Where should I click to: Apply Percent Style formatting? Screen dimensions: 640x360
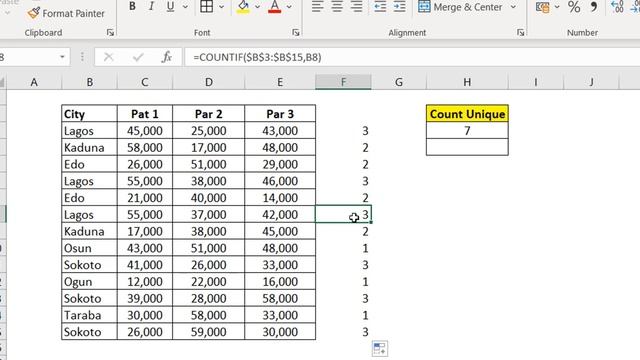pyautogui.click(x=574, y=7)
